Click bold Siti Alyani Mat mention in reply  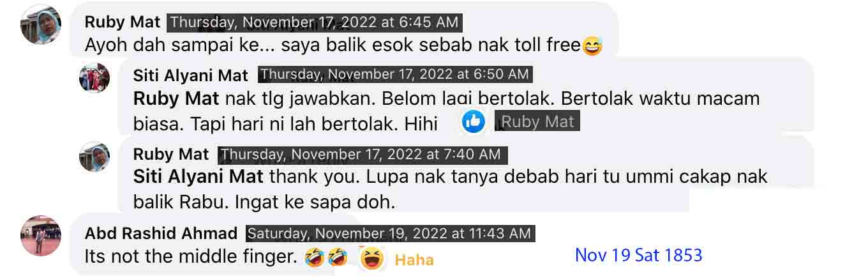point(200,176)
